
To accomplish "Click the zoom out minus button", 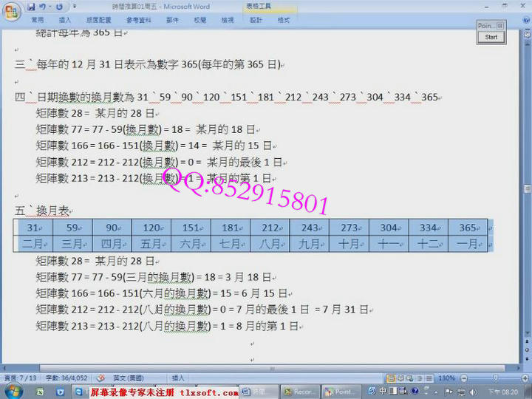I will click(x=464, y=378).
